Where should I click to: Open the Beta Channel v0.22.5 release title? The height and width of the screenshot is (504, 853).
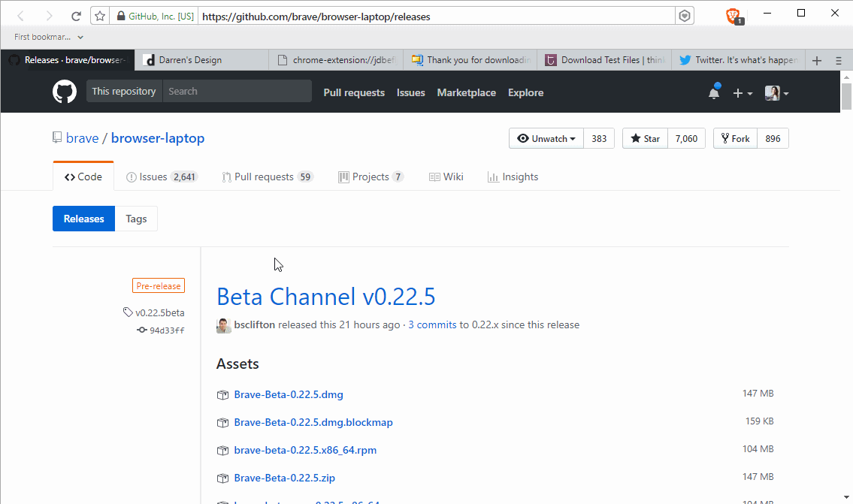click(x=326, y=296)
